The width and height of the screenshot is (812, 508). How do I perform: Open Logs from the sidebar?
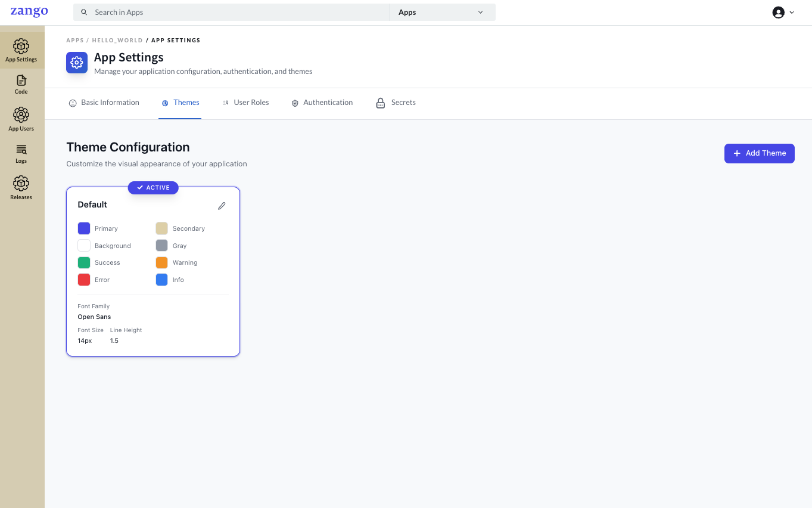(x=21, y=153)
